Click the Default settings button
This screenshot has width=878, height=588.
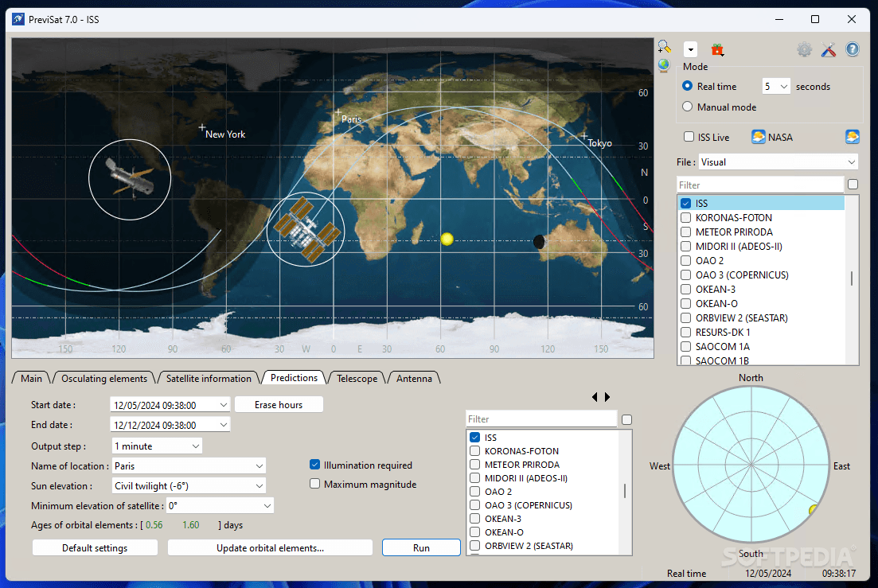coord(96,548)
